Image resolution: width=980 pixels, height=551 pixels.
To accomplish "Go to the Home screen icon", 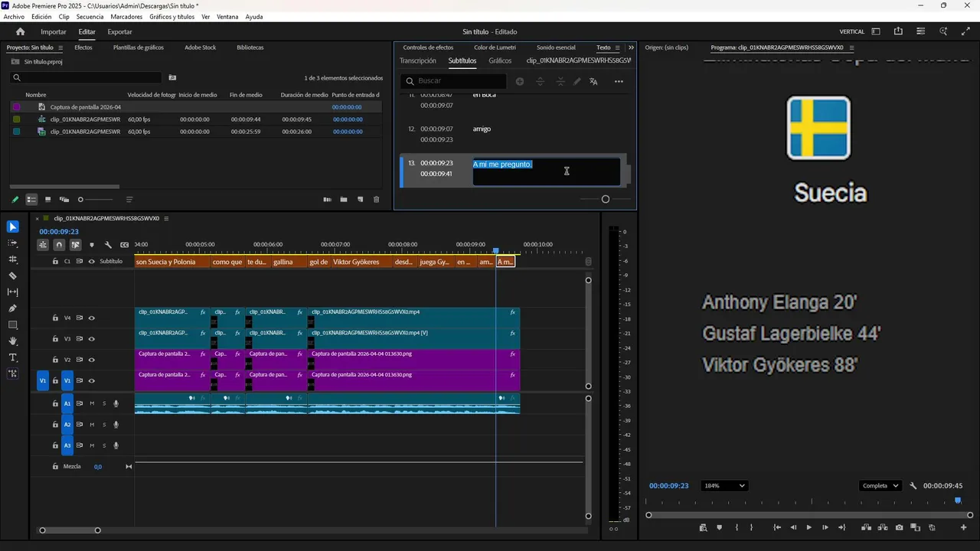I will click(x=21, y=31).
